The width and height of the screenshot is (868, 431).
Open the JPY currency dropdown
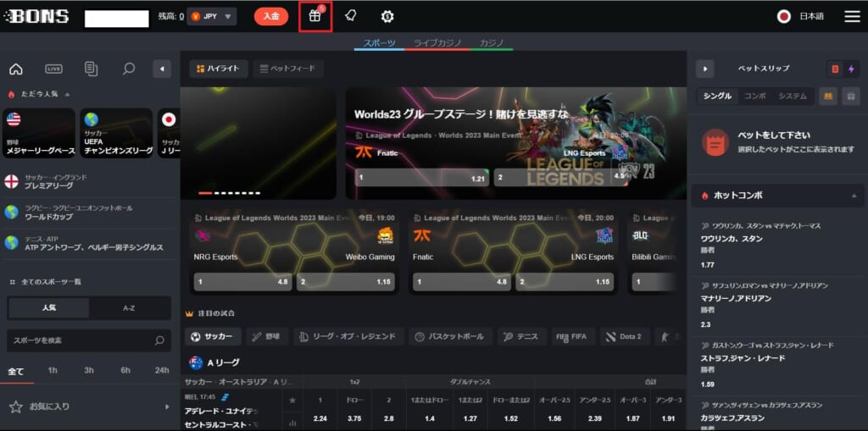click(x=212, y=17)
